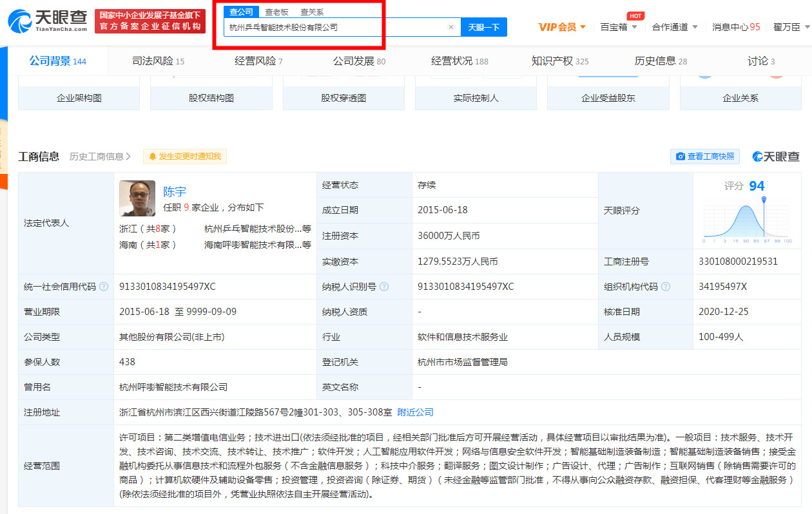Open the 翟万臣 user account menu
The height and width of the screenshot is (514, 812).
click(791, 27)
